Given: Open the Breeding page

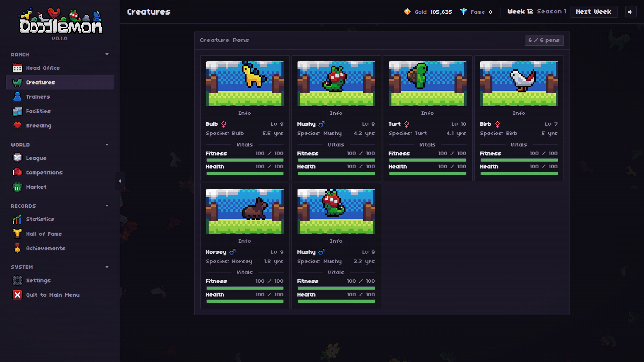Looking at the screenshot, I should tap(60, 126).
